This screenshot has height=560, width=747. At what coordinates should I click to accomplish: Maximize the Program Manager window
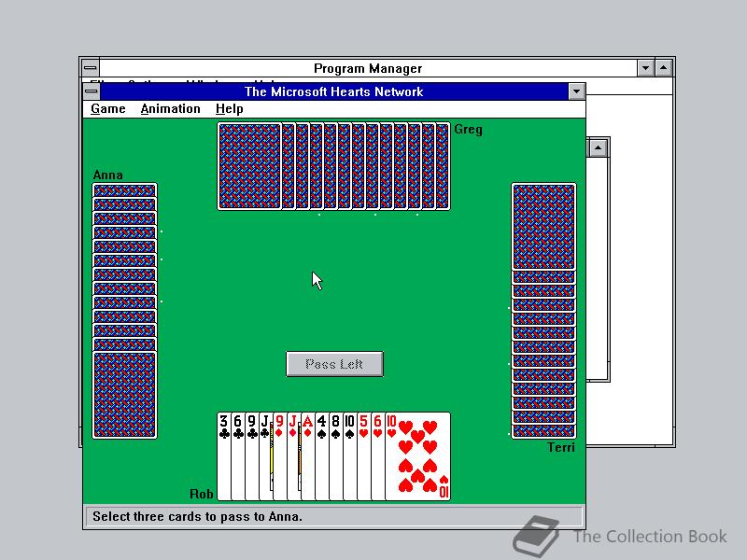(664, 68)
